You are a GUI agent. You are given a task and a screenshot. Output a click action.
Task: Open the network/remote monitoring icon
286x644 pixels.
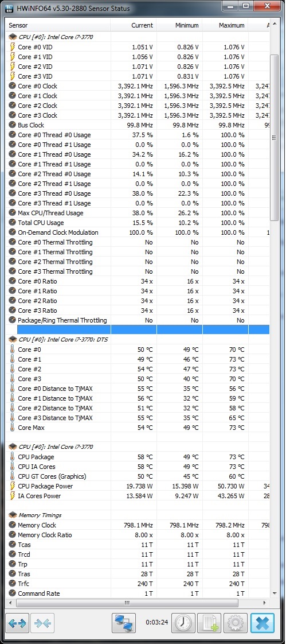pos(123,623)
